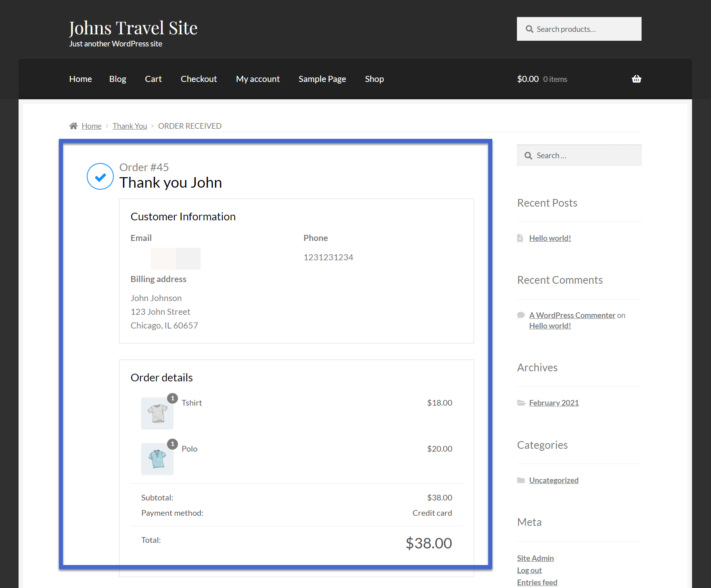Image resolution: width=711 pixels, height=588 pixels.
Task: Click the February 2021 archive folder icon
Action: pos(521,403)
